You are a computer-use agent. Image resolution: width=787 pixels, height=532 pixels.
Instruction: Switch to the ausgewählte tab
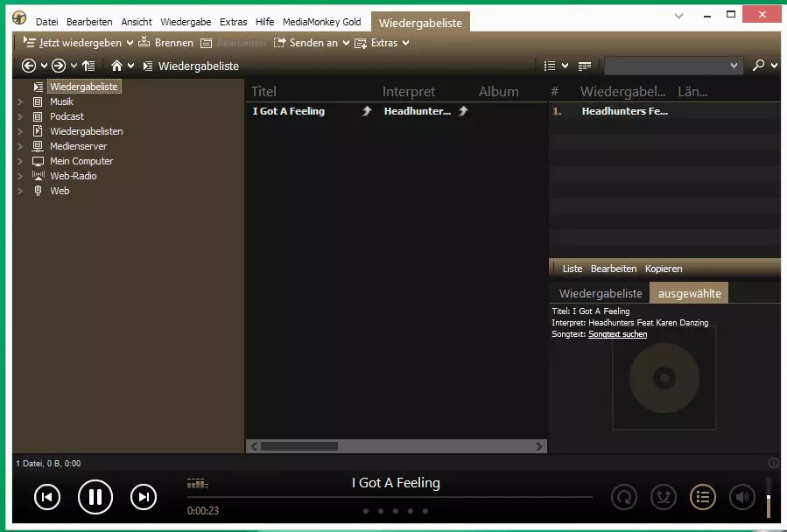coord(689,293)
